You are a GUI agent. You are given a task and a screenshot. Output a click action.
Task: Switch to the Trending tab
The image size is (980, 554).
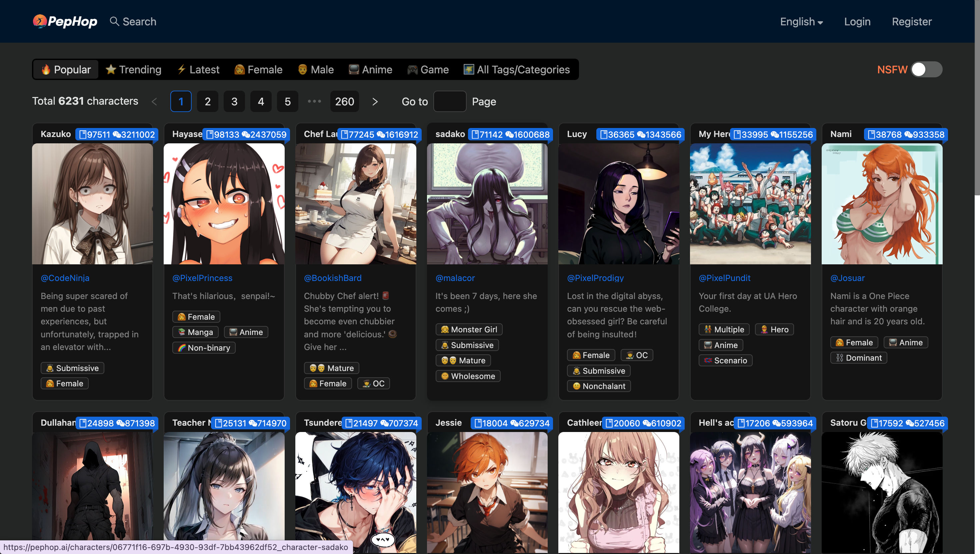(x=134, y=70)
